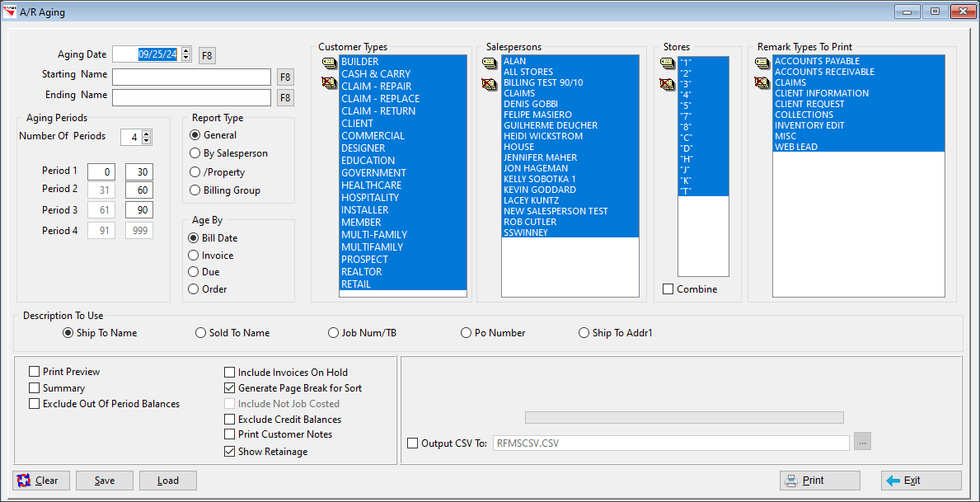Select General report type

pyautogui.click(x=195, y=135)
